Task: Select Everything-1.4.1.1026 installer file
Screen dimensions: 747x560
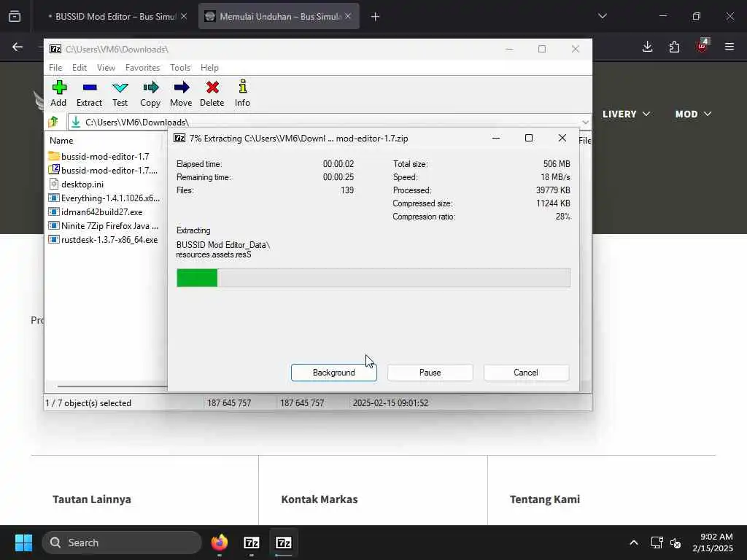Action: pos(104,198)
